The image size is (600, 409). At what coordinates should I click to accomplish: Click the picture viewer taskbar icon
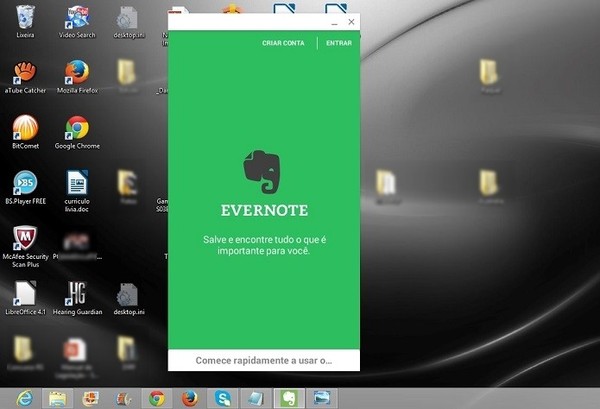pyautogui.click(x=322, y=399)
